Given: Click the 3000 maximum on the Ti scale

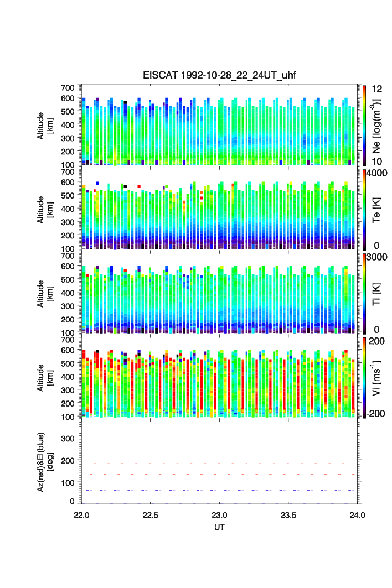Looking at the screenshot, I should (x=377, y=257).
